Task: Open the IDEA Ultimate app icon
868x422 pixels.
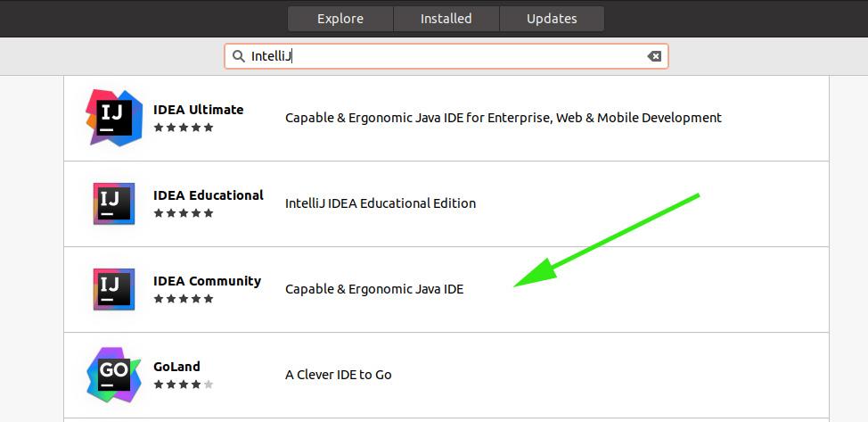Action: pos(114,118)
